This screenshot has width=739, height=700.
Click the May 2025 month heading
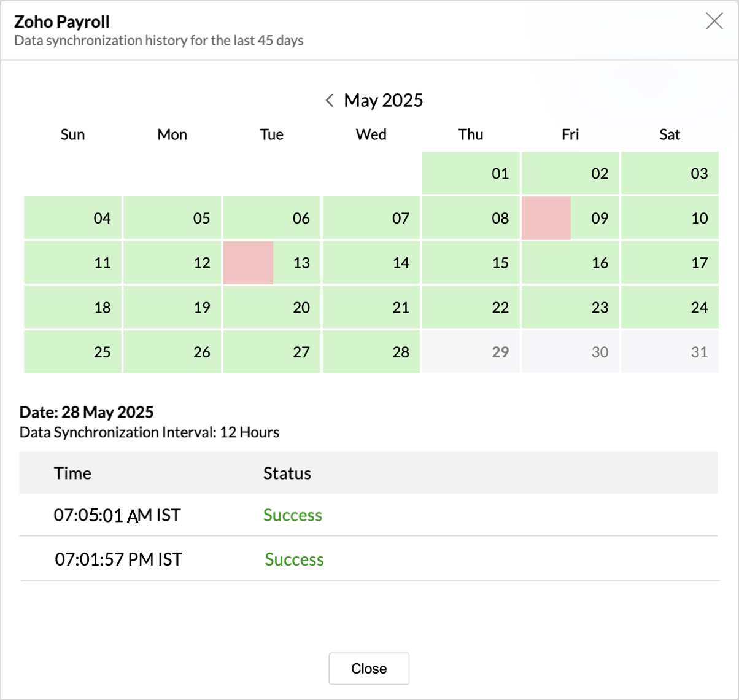point(384,100)
